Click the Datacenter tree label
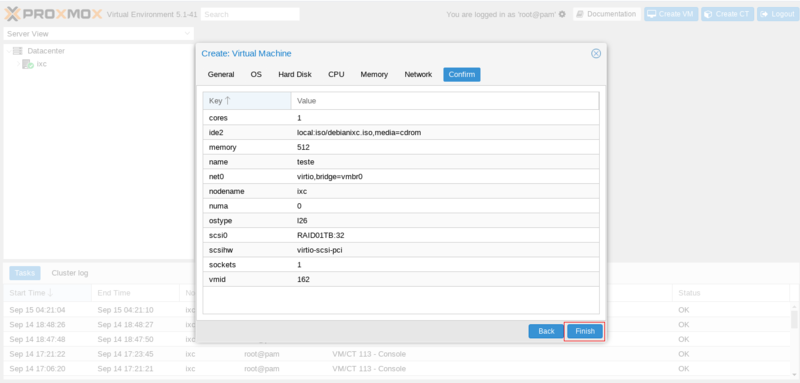This screenshot has width=800, height=383. pos(46,51)
